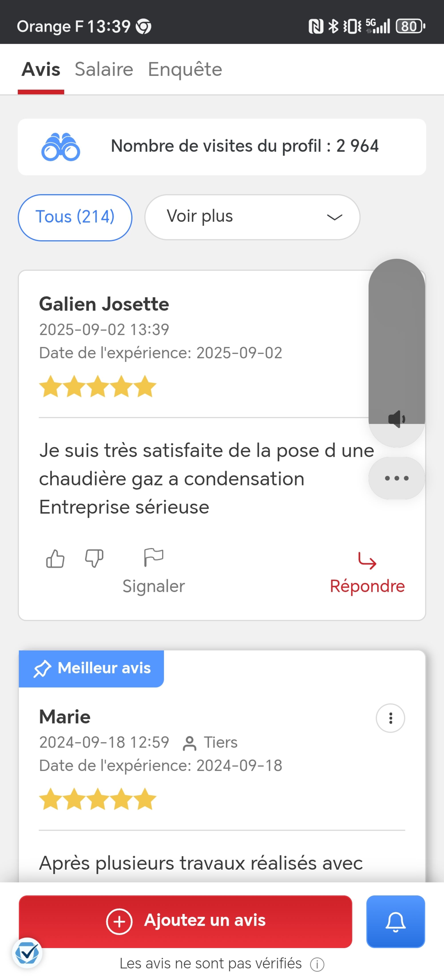
Task: Mute volume using the speaker icon
Action: pos(396,419)
